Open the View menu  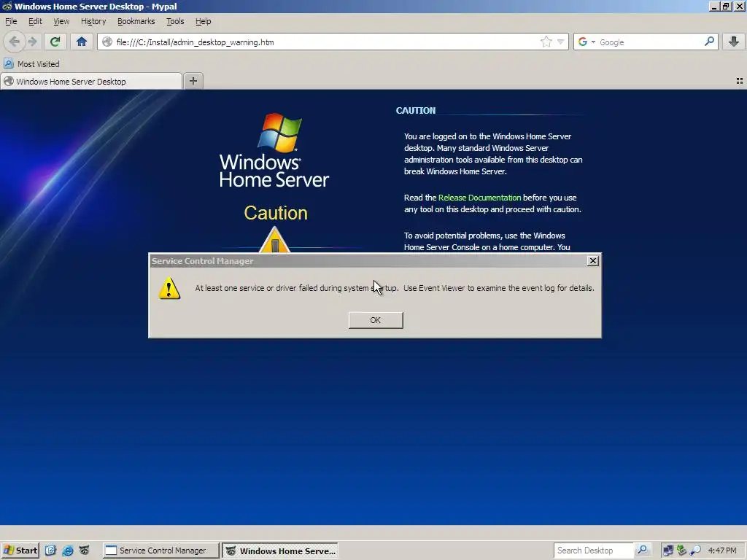[61, 21]
